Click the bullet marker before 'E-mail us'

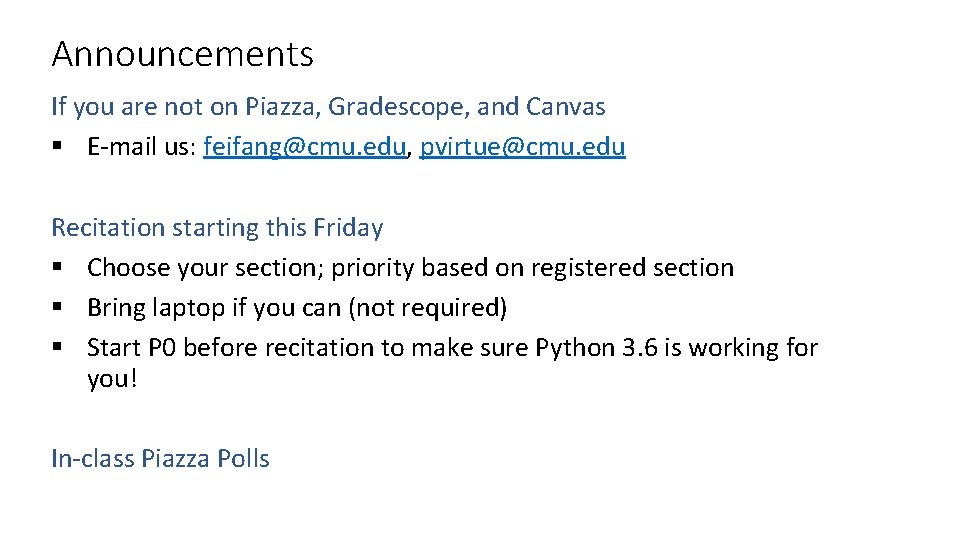click(x=58, y=148)
